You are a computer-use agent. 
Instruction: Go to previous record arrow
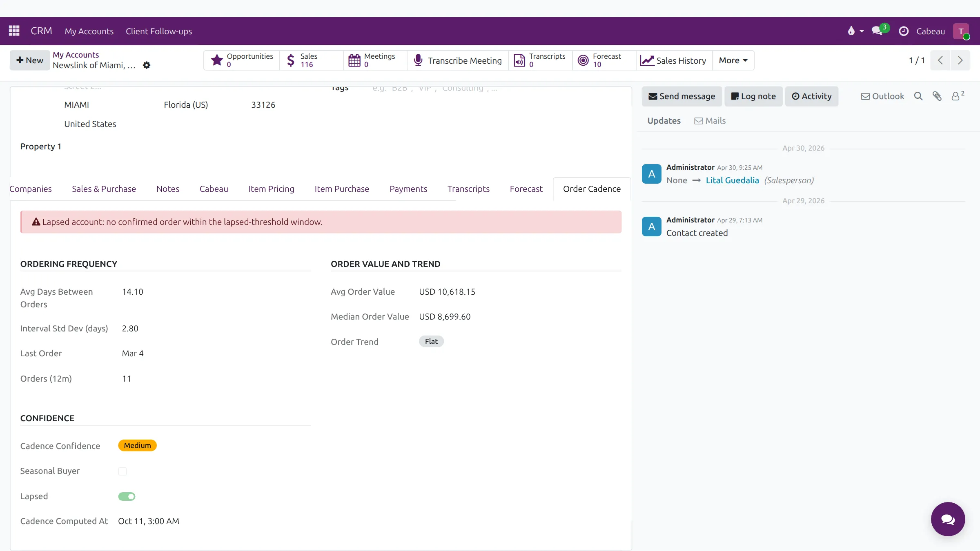pos(940,60)
